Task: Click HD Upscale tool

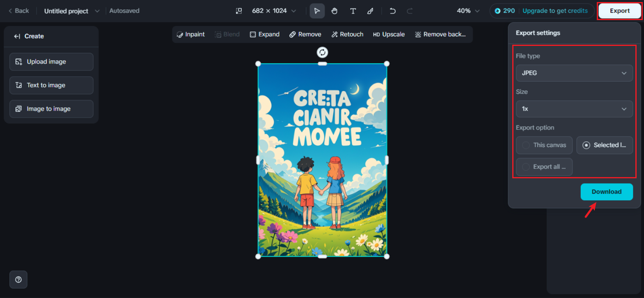Action: [x=389, y=34]
